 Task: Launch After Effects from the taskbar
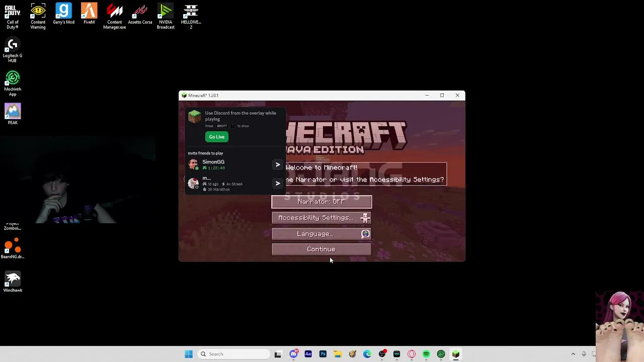[308, 354]
